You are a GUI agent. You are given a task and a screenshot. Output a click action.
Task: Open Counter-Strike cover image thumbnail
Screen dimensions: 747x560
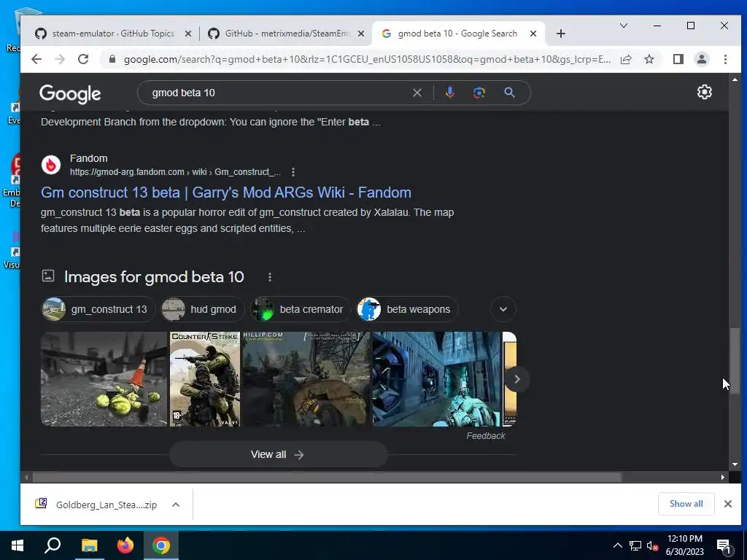[205, 379]
